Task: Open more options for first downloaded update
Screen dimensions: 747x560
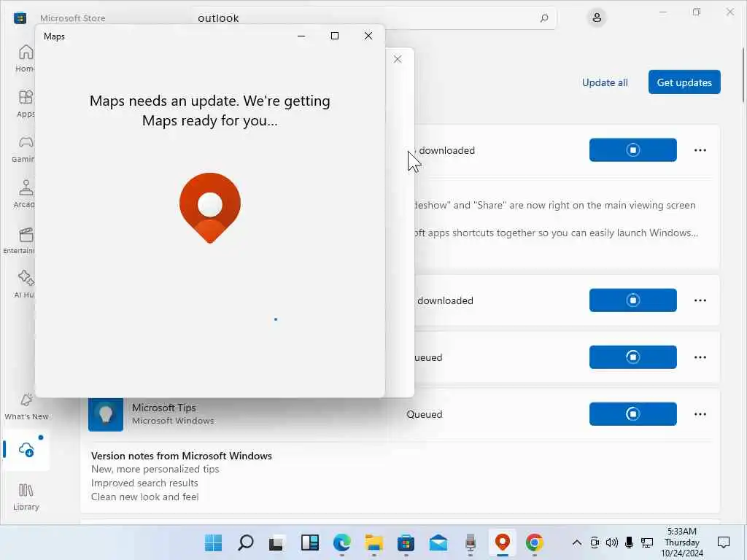Action: pos(700,150)
